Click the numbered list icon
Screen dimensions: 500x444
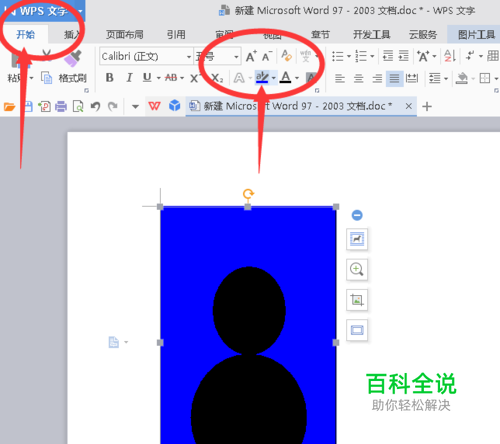tap(361, 56)
